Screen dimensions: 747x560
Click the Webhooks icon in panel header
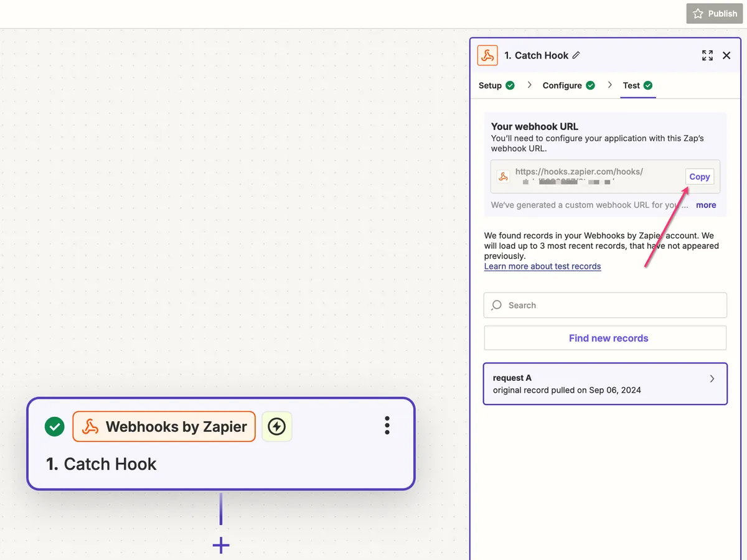coord(487,55)
